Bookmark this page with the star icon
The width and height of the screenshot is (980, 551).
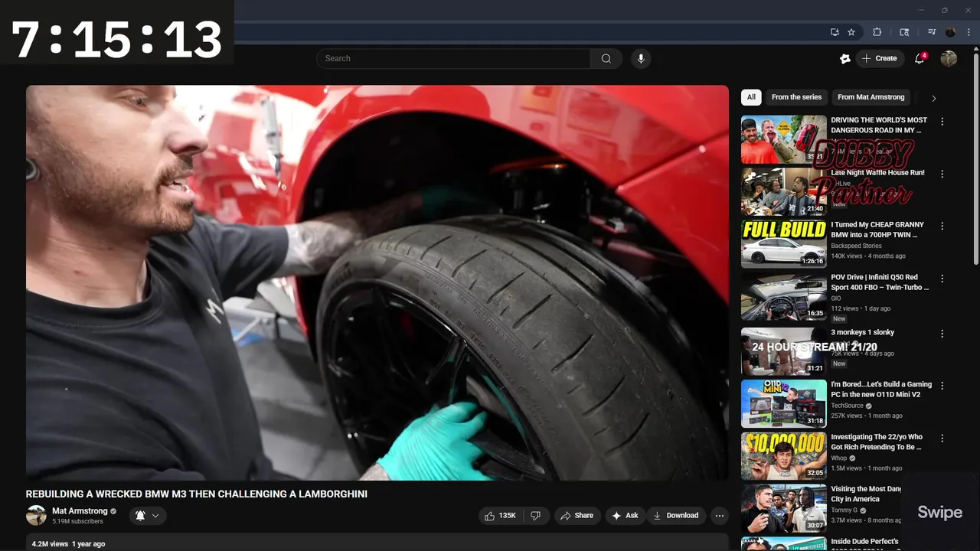(x=851, y=32)
